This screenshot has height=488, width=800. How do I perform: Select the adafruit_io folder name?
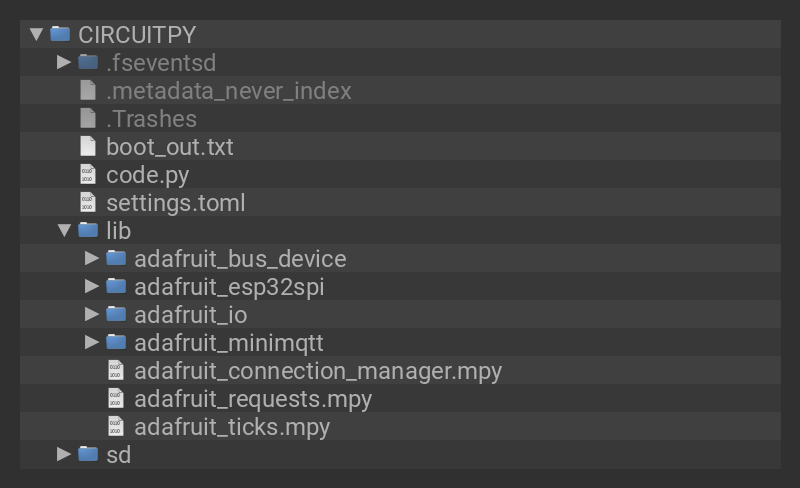point(190,314)
